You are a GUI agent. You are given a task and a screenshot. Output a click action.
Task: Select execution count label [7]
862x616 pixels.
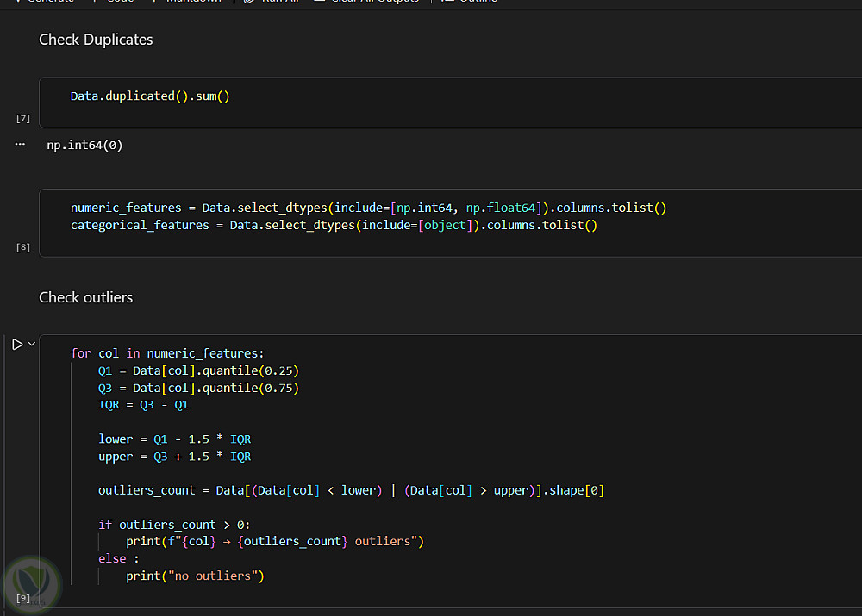pyautogui.click(x=23, y=118)
